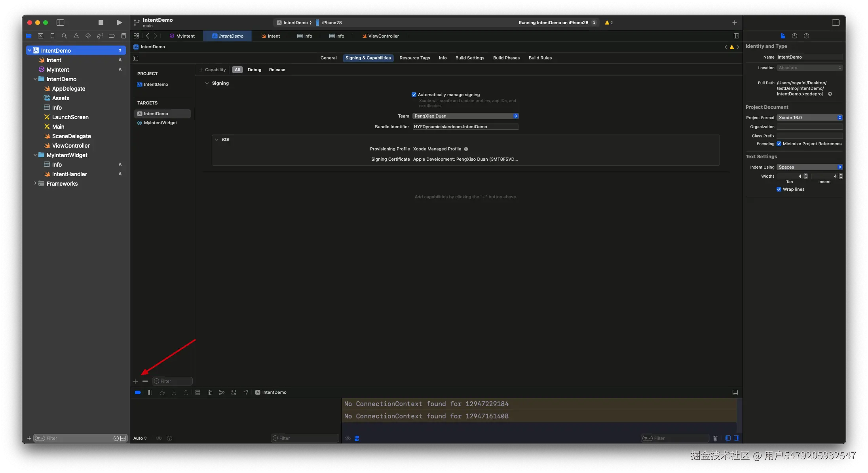Click the trash icon to clear console
The height and width of the screenshot is (473, 868).
pyautogui.click(x=715, y=438)
